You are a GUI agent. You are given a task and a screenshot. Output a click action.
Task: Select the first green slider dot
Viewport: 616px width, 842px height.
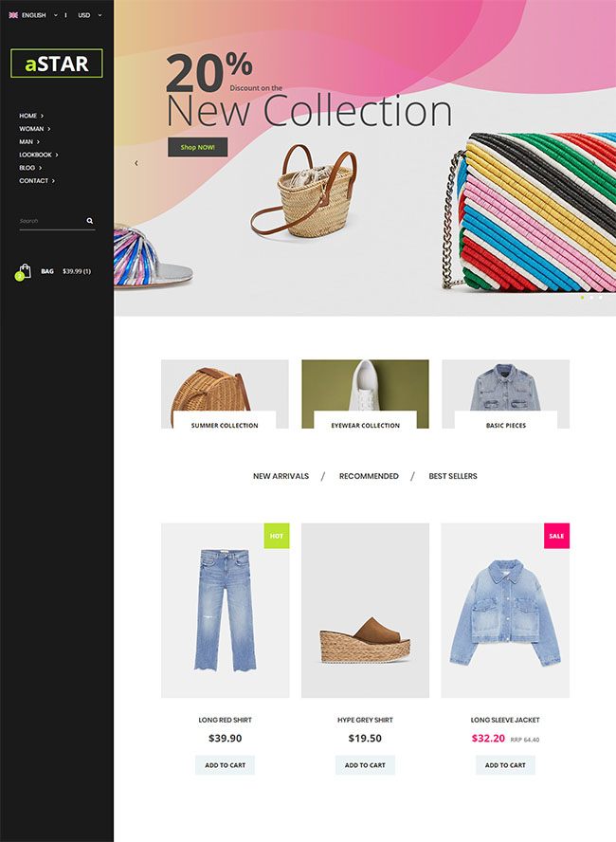click(x=582, y=298)
